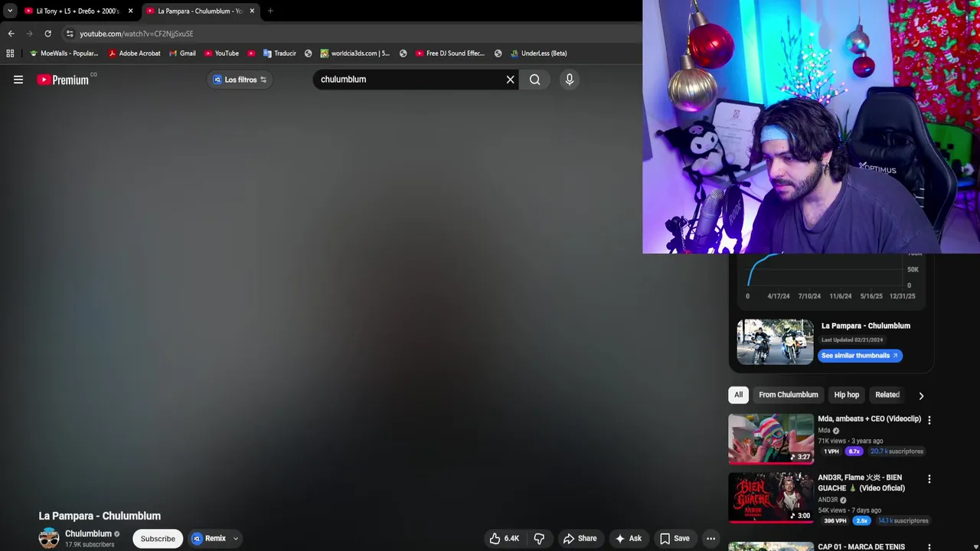The height and width of the screenshot is (551, 980).
Task: Open the YouTube bookmark
Action: (221, 54)
